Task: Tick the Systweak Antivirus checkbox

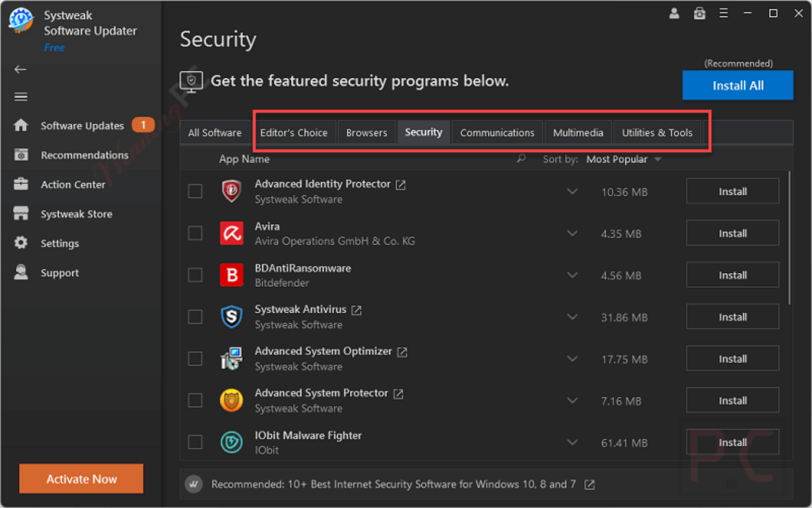Action: pyautogui.click(x=195, y=316)
